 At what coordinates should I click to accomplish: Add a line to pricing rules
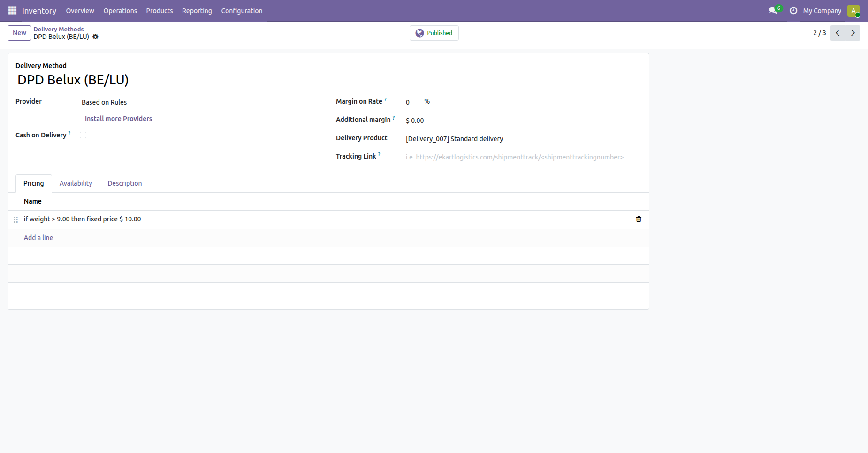(38, 238)
